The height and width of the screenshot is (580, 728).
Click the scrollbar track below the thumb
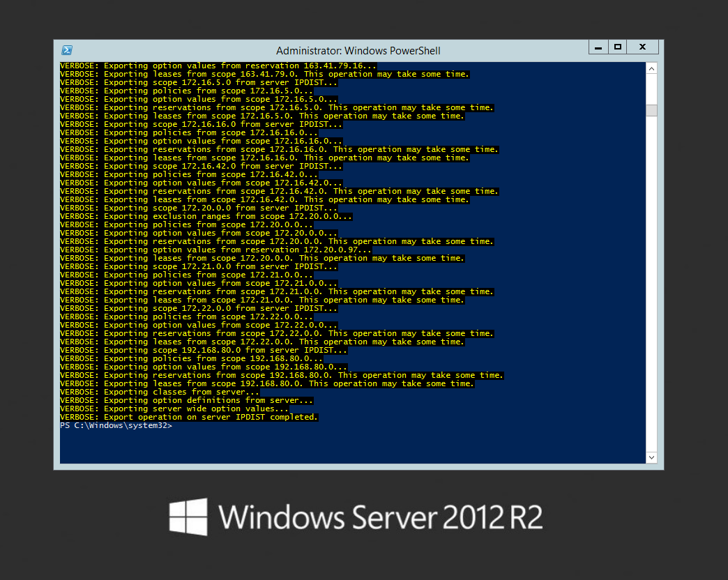click(651, 279)
